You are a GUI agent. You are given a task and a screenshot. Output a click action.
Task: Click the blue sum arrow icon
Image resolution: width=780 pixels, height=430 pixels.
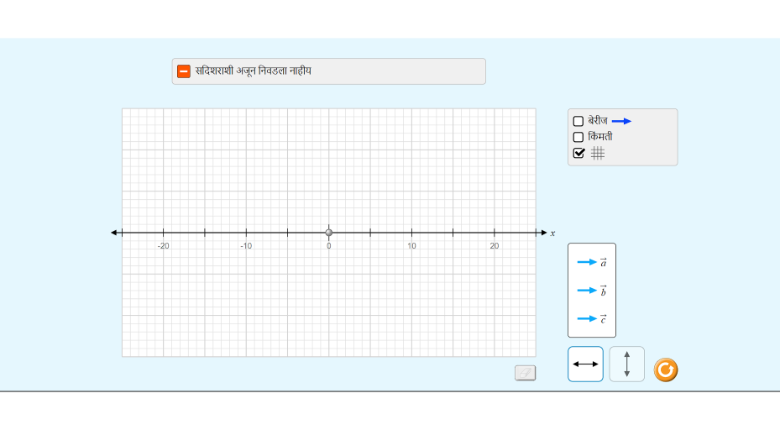622,121
